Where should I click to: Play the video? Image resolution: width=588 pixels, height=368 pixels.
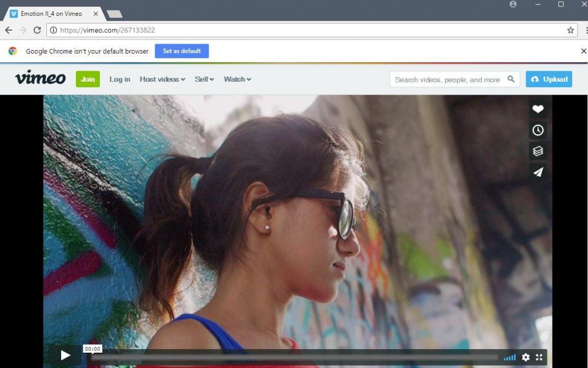click(x=65, y=356)
